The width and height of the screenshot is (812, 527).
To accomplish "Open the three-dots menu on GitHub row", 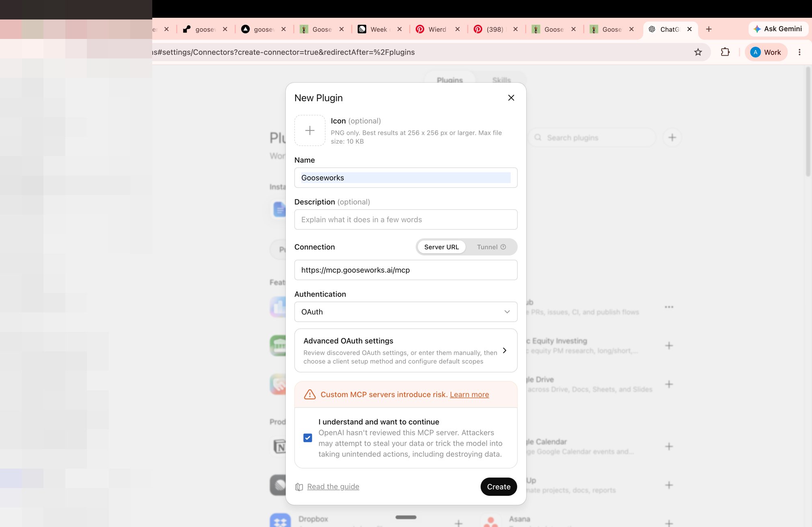I will click(x=669, y=307).
